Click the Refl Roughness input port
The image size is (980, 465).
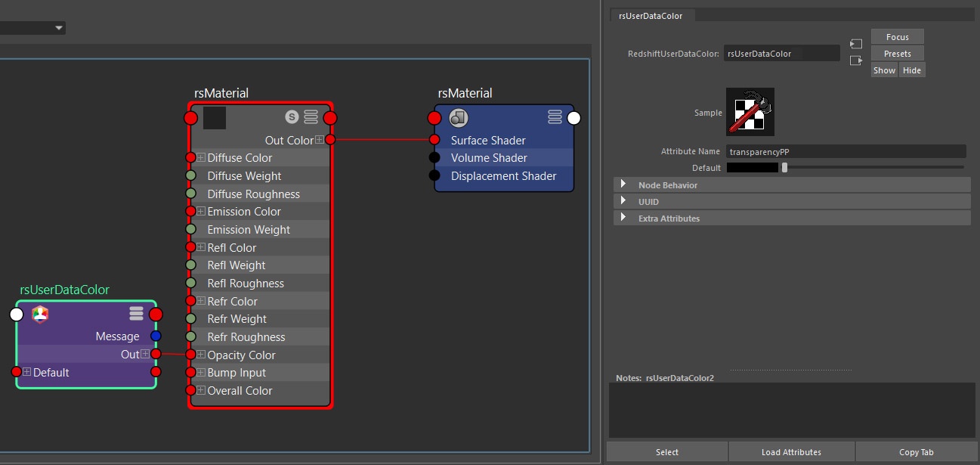pos(191,283)
